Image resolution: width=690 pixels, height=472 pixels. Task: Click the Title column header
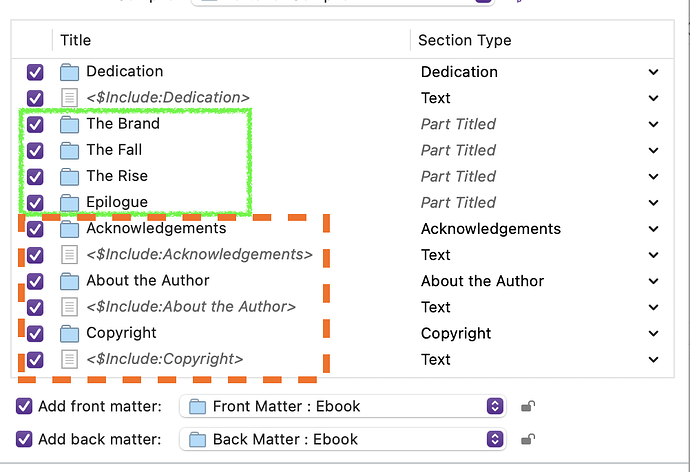coord(76,40)
